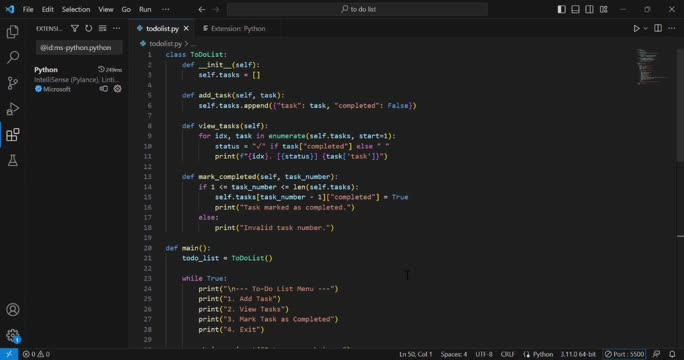Change indentation via Spaces: 4
The image size is (684, 360).
point(454,354)
